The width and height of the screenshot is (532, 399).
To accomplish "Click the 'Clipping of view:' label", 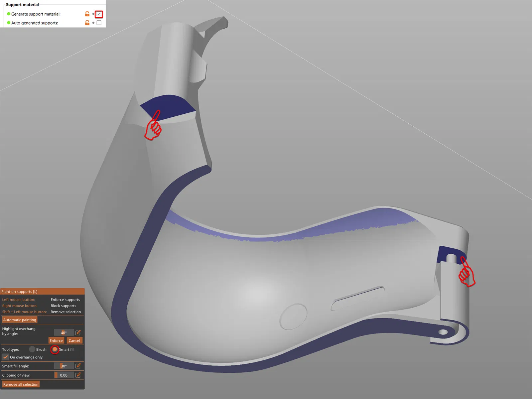I will (x=16, y=375).
